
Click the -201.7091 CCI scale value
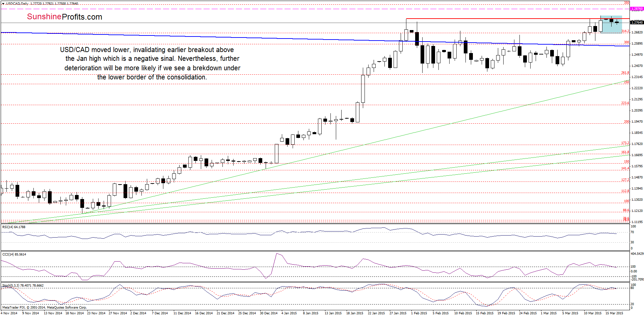(637, 279)
